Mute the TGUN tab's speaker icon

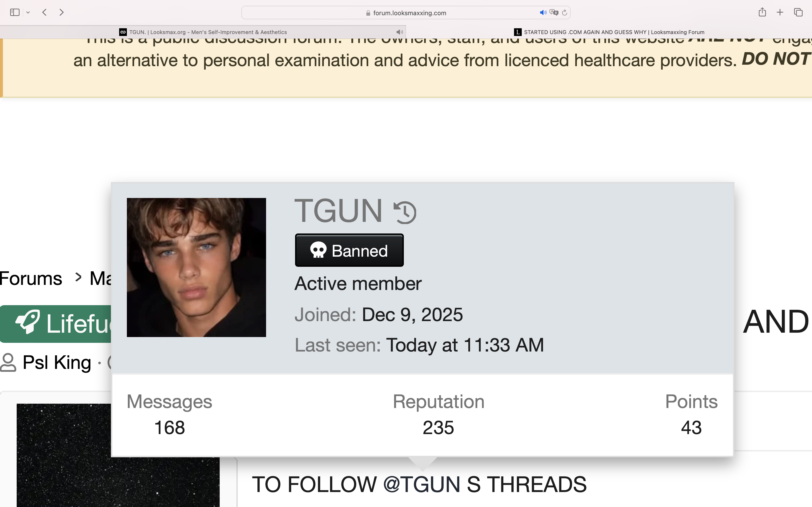pos(399,32)
